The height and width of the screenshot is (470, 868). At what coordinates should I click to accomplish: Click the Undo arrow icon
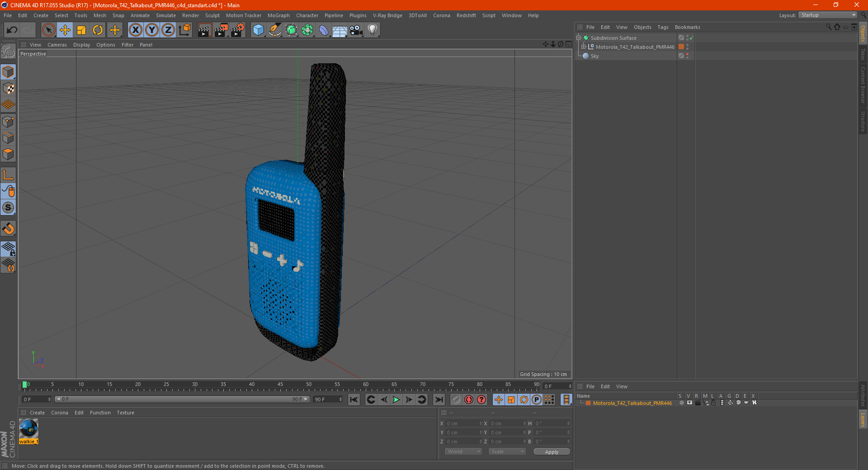[x=12, y=30]
